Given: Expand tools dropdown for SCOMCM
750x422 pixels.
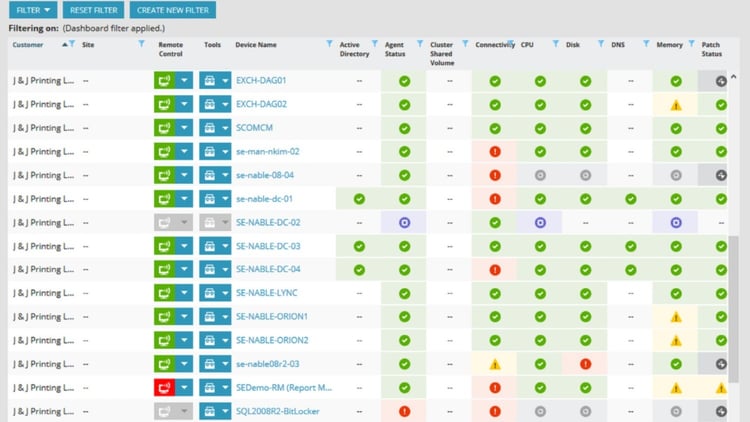Looking at the screenshot, I should pyautogui.click(x=225, y=128).
